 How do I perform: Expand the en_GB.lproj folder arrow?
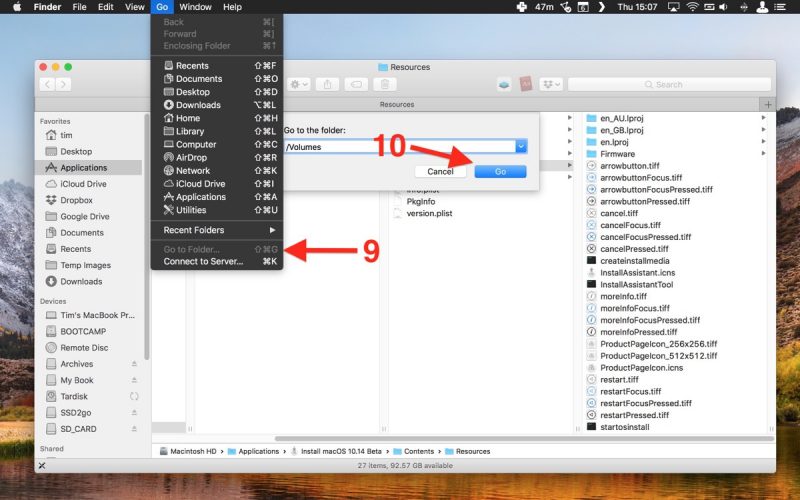coord(763,130)
